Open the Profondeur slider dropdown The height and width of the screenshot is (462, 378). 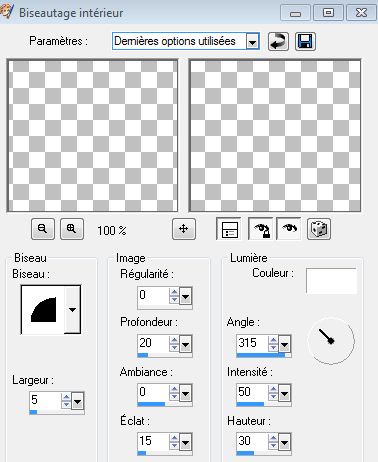185,344
